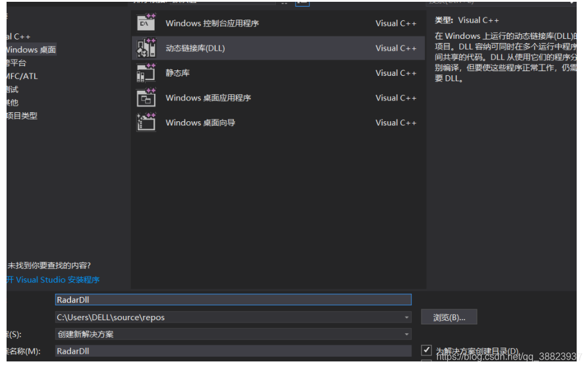
Task: Select the Windows 桌面向导 template icon
Action: pyautogui.click(x=146, y=122)
